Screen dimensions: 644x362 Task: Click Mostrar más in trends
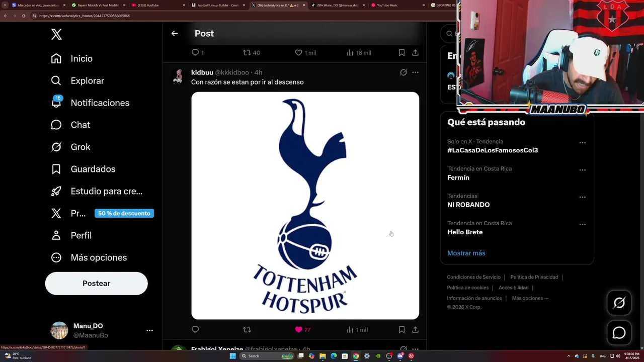pos(466,253)
